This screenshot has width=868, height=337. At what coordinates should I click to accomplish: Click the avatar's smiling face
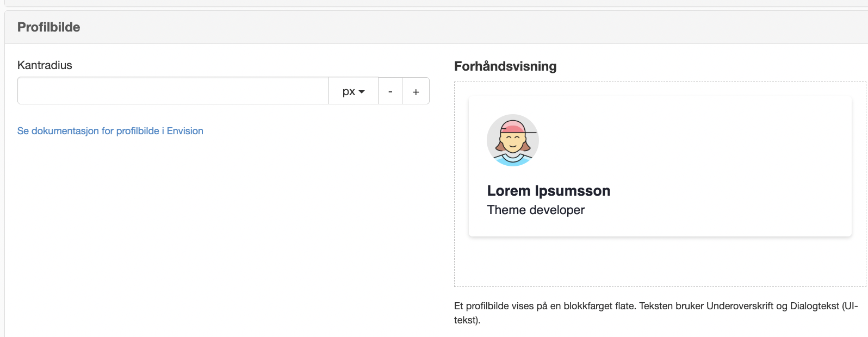512,143
